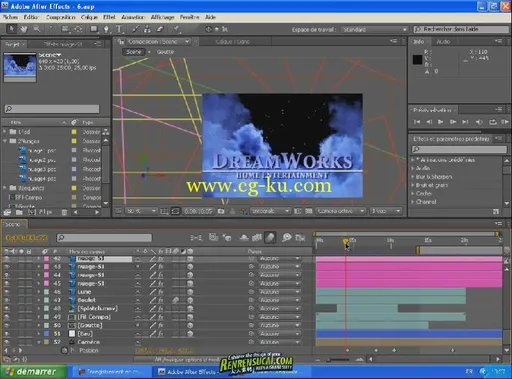
Task: Click the snapshot camera icon in the viewer
Action: [221, 211]
